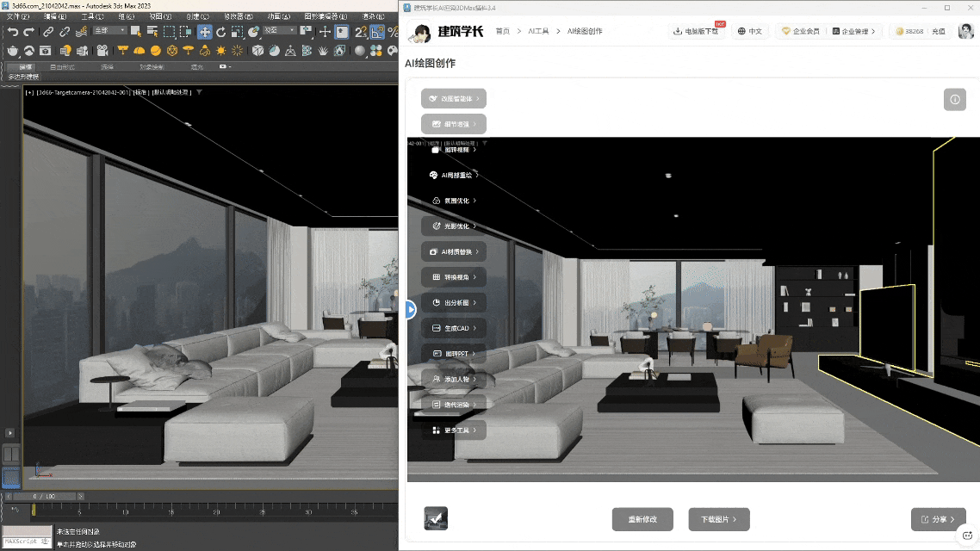Activate the Select and Rotate tool
Image resolution: width=980 pixels, height=551 pixels.
tap(221, 31)
